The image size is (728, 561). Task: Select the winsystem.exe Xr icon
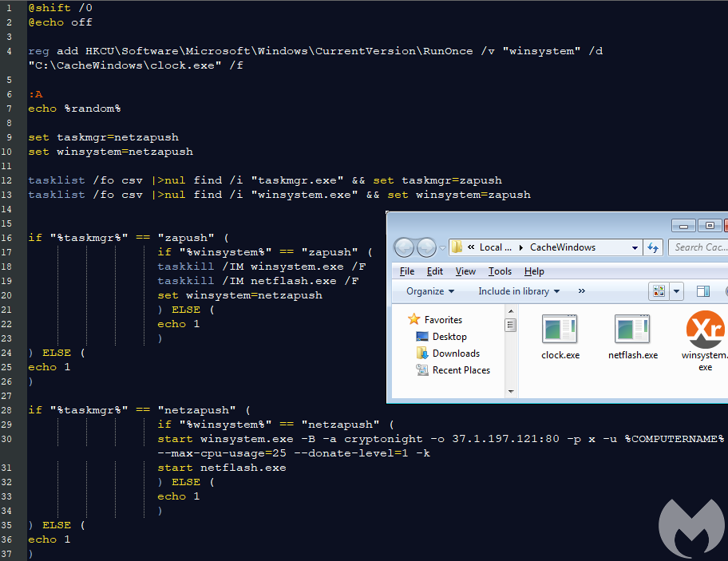(706, 330)
